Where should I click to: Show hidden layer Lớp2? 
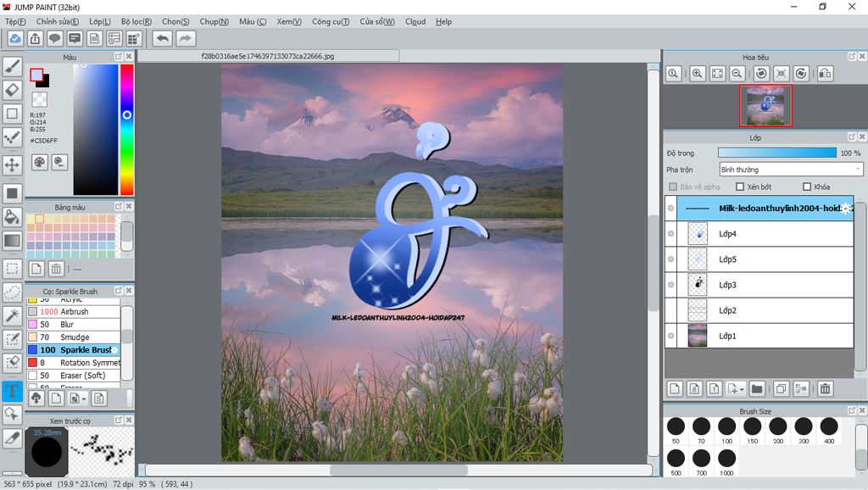pos(671,310)
